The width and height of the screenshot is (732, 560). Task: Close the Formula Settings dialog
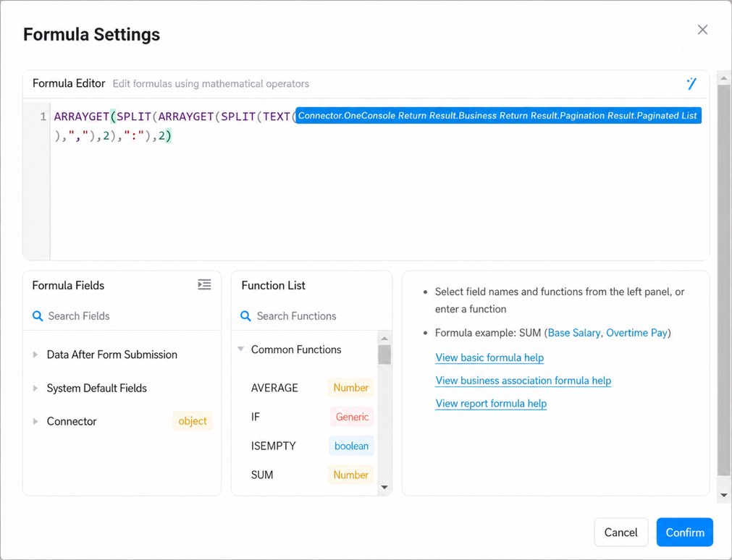click(x=702, y=30)
